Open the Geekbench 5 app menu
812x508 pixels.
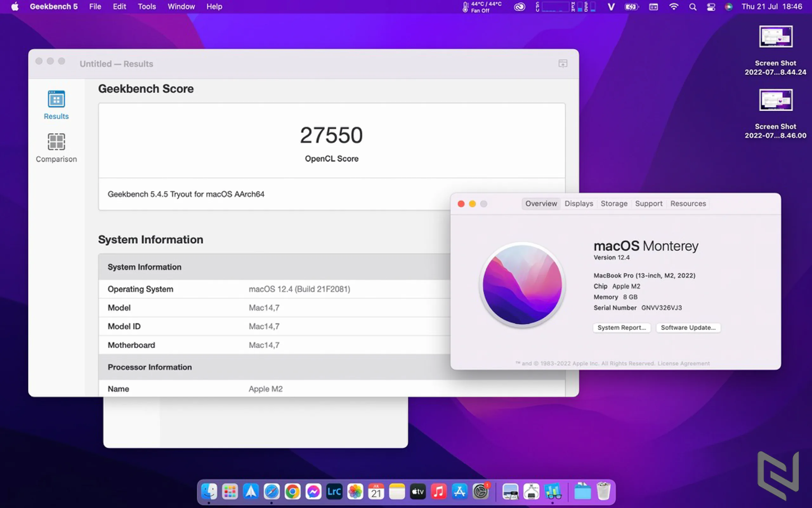pyautogui.click(x=54, y=6)
